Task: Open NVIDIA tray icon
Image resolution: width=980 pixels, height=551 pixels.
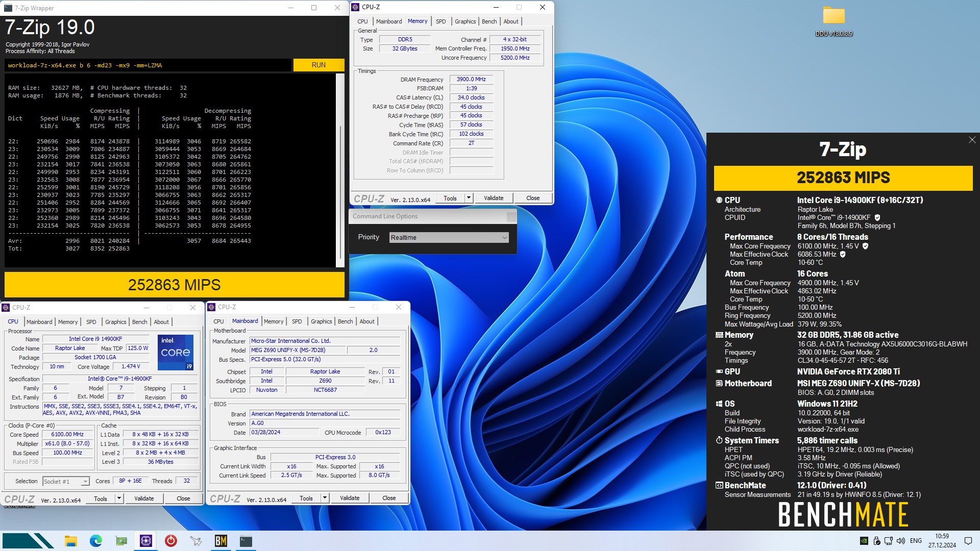Action: click(x=864, y=541)
